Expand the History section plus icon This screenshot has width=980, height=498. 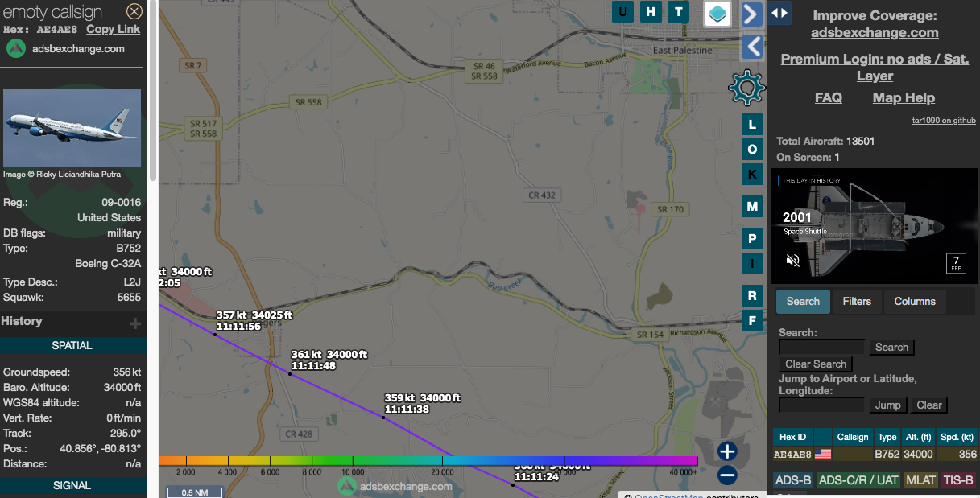click(x=135, y=323)
